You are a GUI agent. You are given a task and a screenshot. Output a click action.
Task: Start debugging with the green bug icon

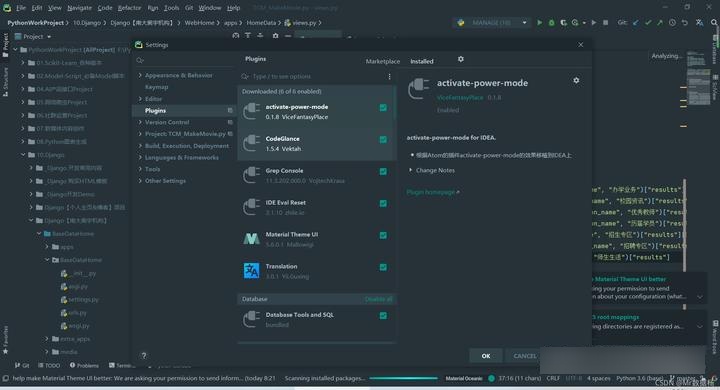(x=551, y=23)
